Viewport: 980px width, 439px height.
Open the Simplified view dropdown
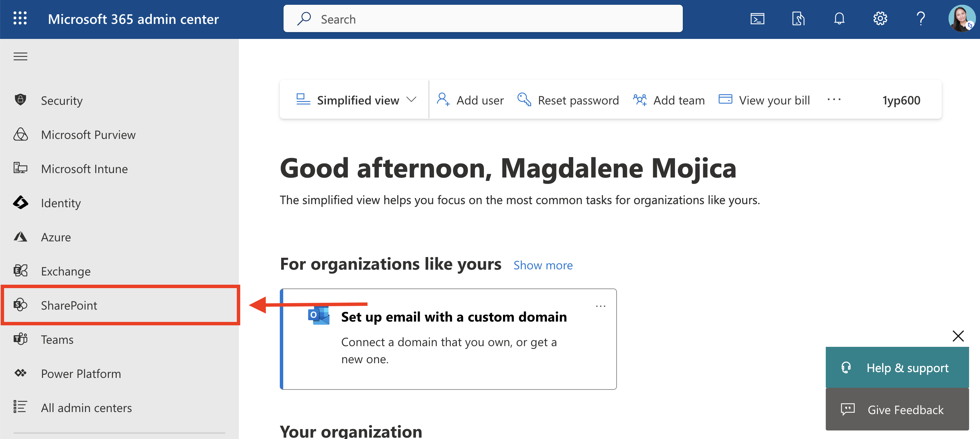(x=356, y=100)
